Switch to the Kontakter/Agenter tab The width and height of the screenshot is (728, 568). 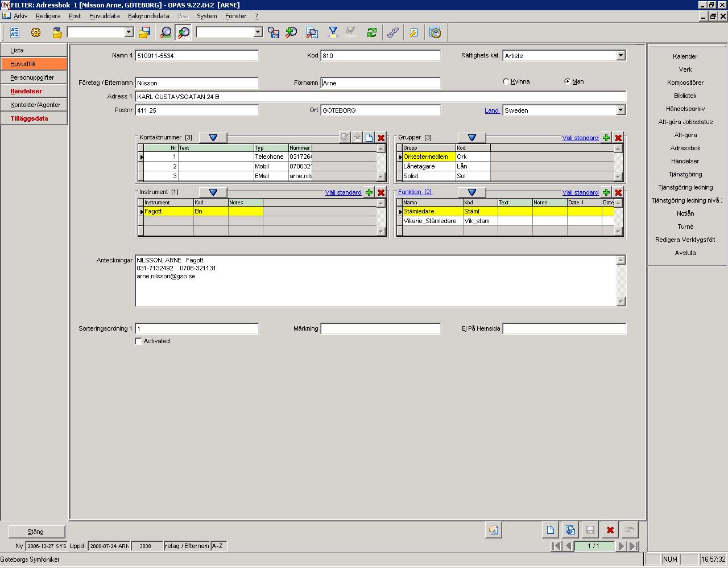(x=34, y=105)
